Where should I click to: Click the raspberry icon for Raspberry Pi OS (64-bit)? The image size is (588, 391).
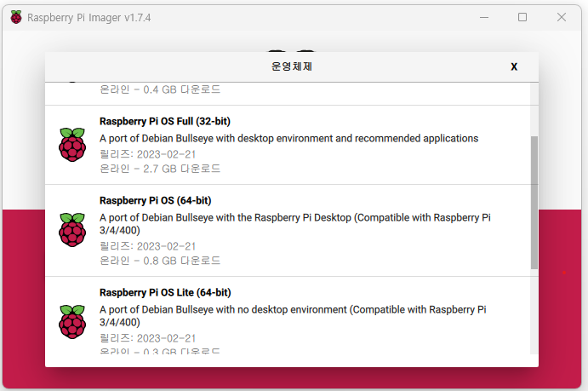pyautogui.click(x=72, y=230)
